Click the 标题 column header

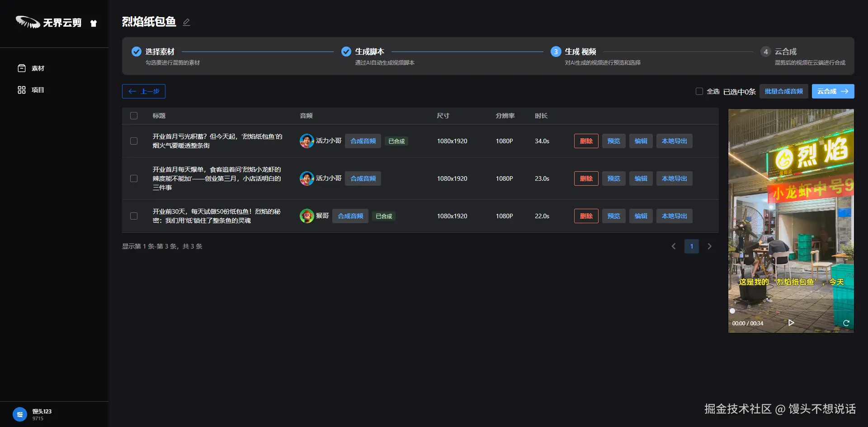pos(159,116)
